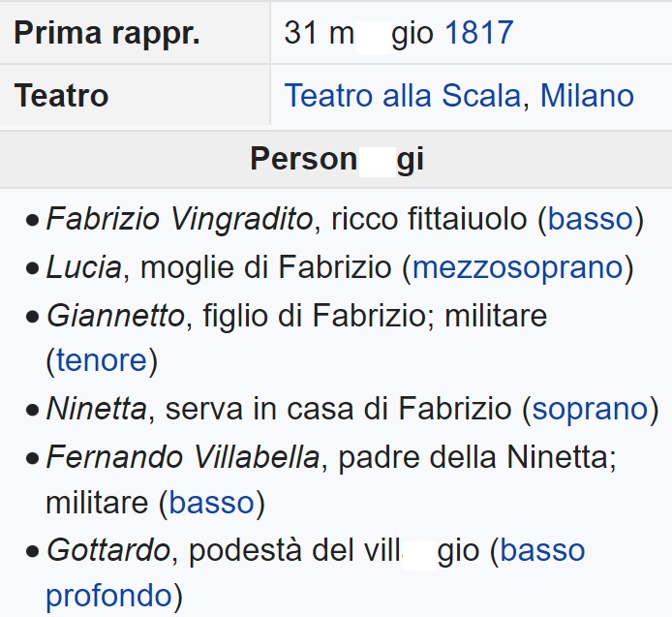Screen dimensions: 672x617
Task: Click the character name Gottardo
Action: point(108,551)
